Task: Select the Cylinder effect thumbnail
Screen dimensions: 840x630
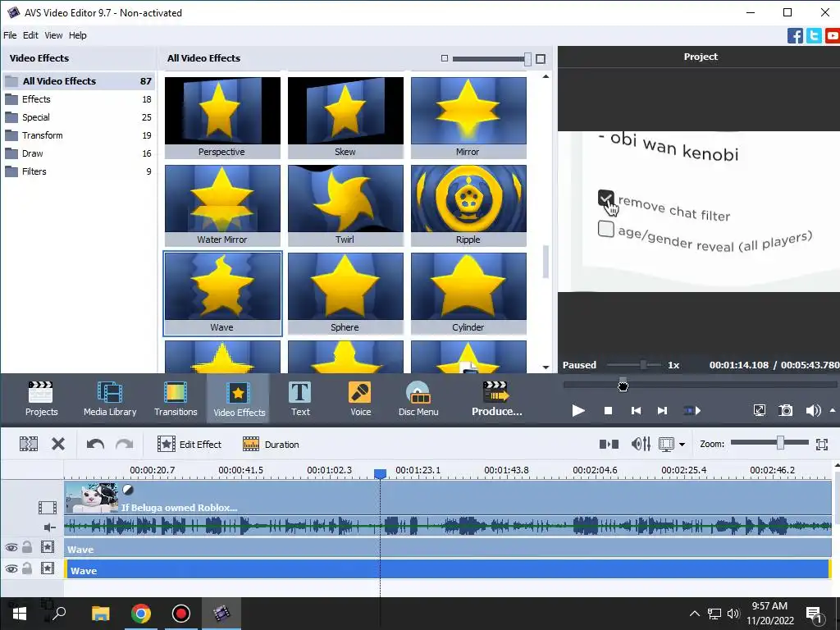Action: pyautogui.click(x=468, y=293)
